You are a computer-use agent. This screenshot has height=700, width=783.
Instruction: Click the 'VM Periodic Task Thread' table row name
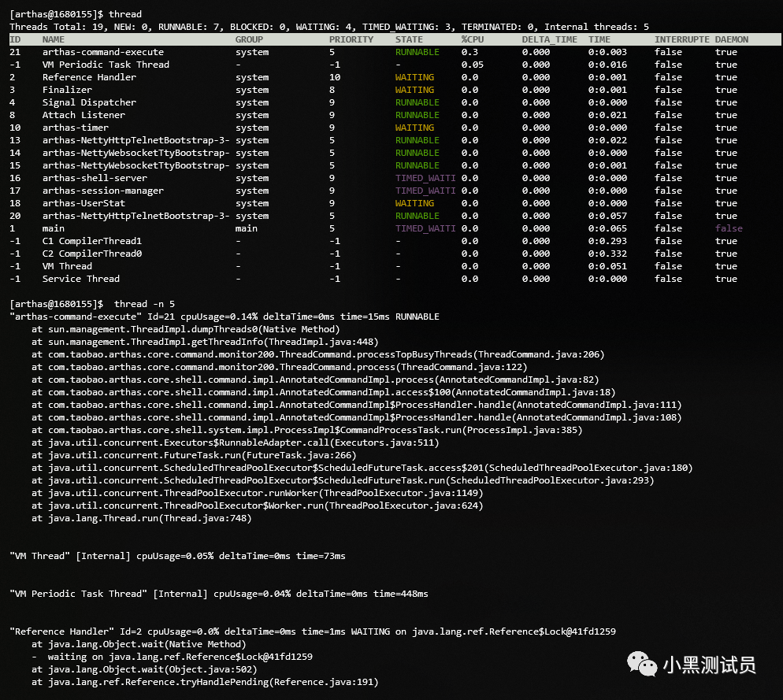tap(106, 65)
